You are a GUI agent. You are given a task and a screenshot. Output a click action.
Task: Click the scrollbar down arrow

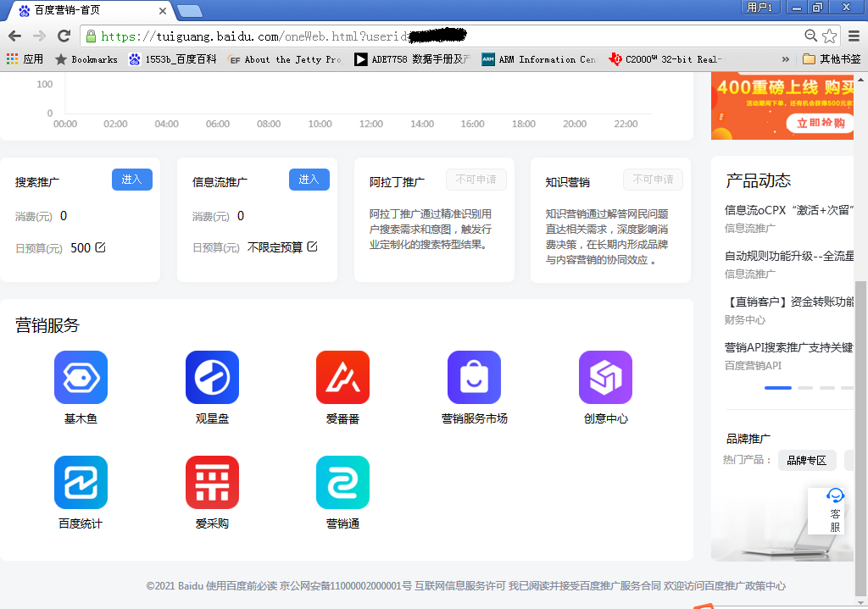coord(861,602)
